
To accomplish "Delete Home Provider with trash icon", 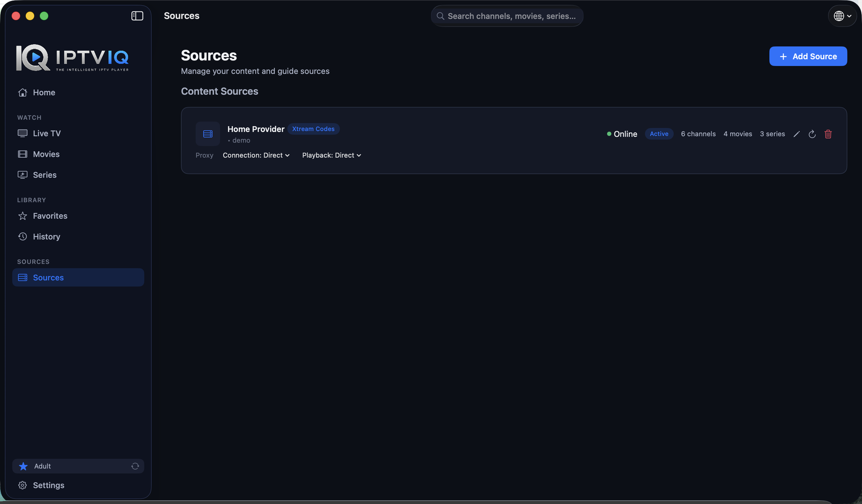I will point(828,134).
